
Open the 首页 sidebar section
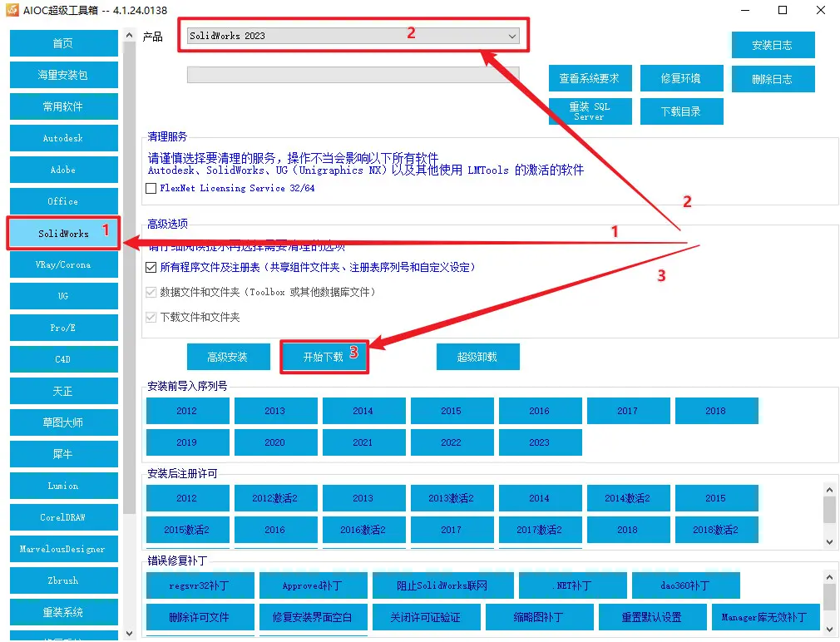click(64, 43)
